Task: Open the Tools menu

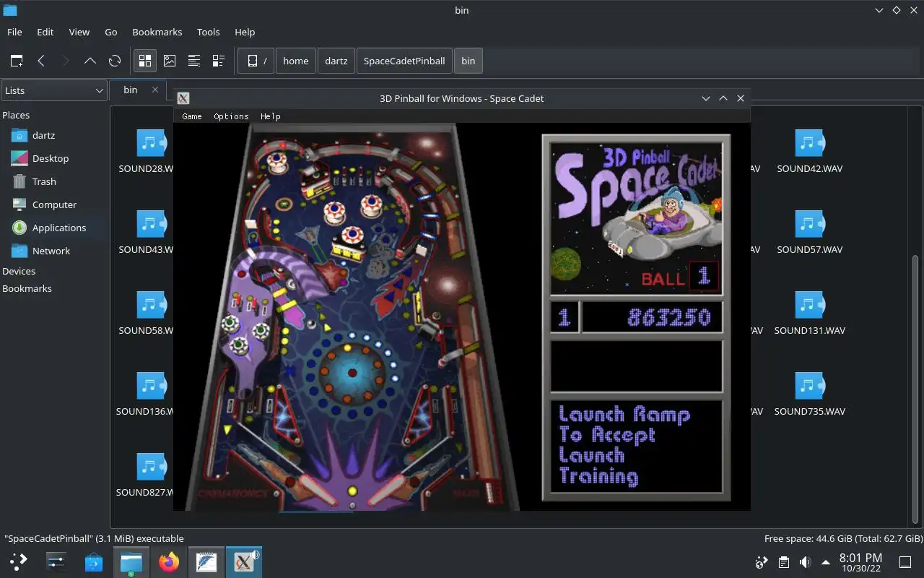Action: click(x=209, y=32)
